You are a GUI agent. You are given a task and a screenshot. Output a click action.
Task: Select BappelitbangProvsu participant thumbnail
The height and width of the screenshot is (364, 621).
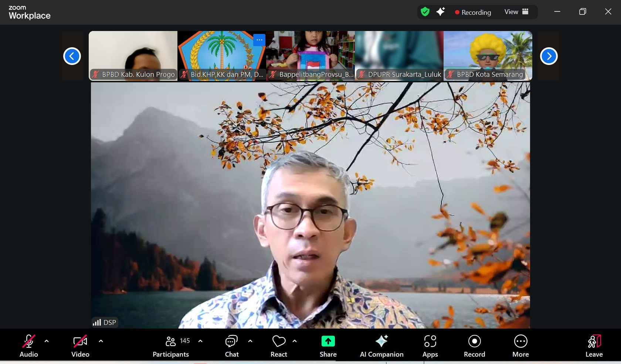coord(310,56)
